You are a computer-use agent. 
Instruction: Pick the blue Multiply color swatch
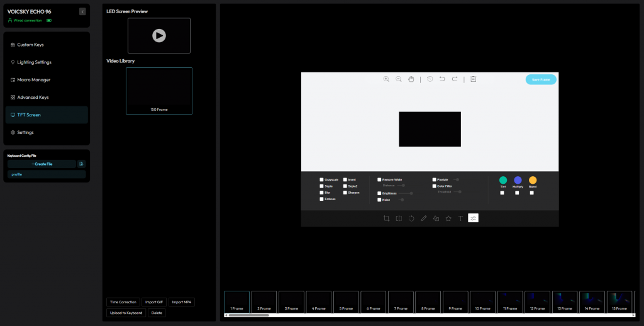[x=518, y=180]
